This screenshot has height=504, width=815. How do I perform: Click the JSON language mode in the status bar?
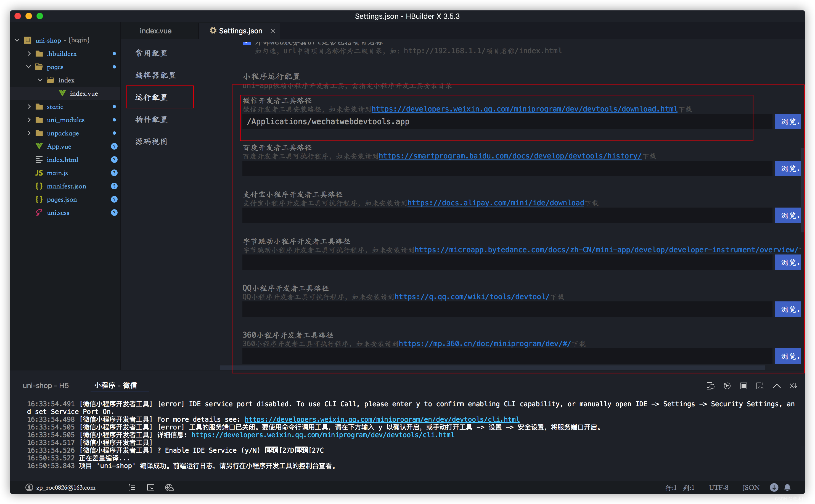click(751, 487)
